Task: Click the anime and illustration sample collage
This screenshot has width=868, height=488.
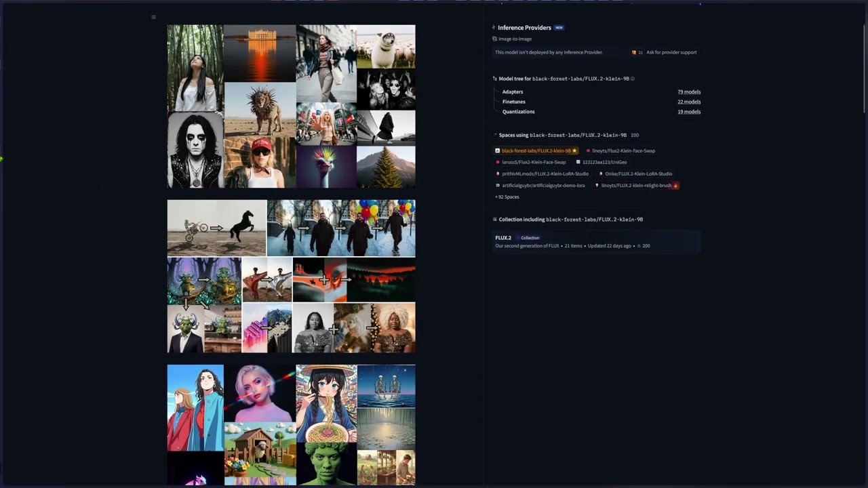Action: pyautogui.click(x=292, y=425)
